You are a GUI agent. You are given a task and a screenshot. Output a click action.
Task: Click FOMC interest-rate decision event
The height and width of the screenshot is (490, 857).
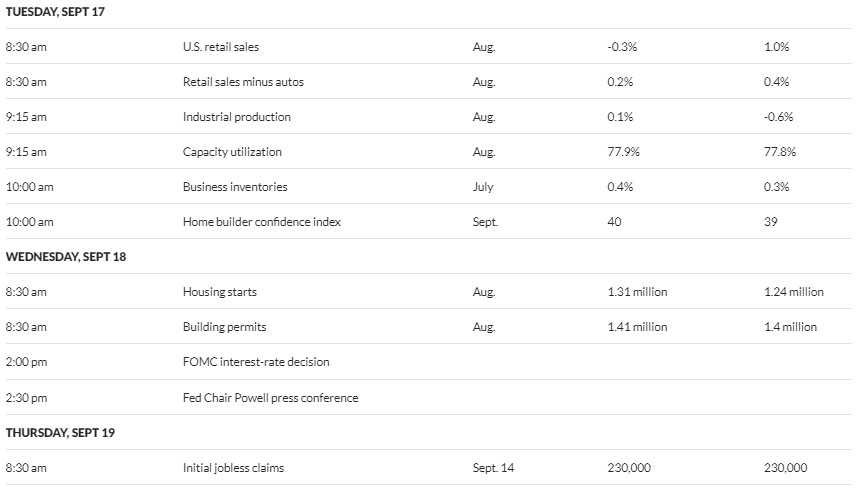coord(255,362)
